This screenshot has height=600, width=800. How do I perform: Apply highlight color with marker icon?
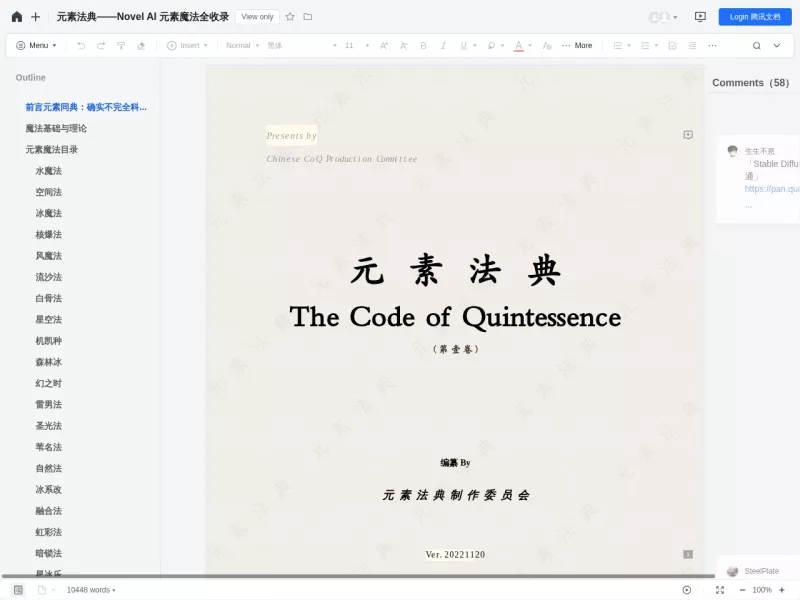tap(491, 45)
